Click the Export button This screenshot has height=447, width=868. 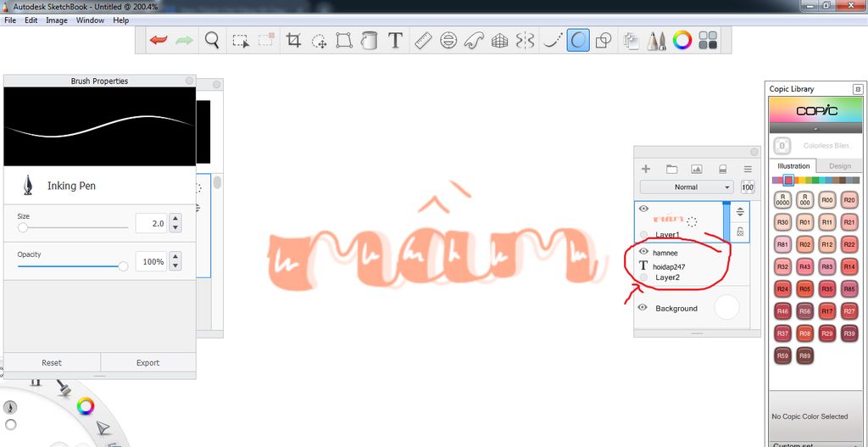(x=147, y=362)
